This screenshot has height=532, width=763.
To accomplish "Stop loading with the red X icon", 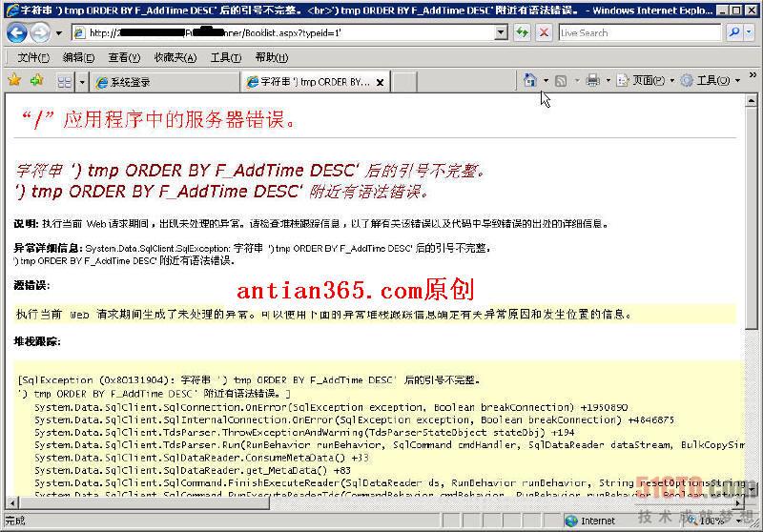I will pos(544,33).
